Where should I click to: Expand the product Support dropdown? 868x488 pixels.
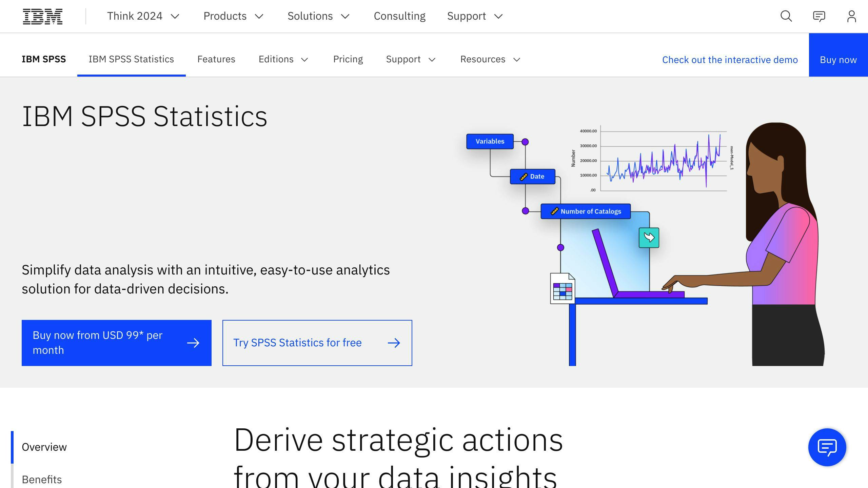coord(411,59)
